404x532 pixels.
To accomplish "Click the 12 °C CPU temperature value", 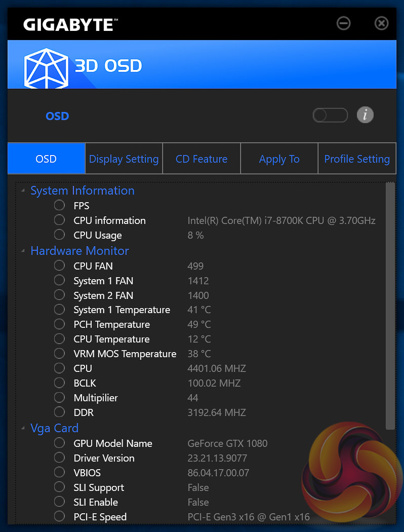I will point(199,339).
